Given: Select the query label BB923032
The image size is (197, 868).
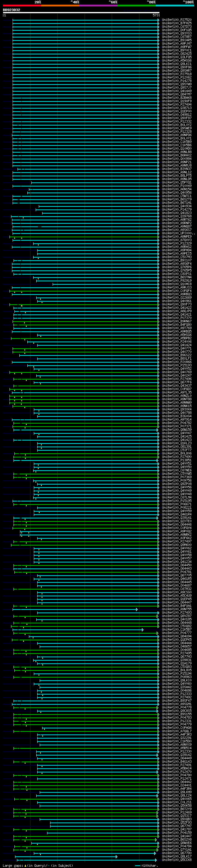Looking at the screenshot, I should (11, 10).
